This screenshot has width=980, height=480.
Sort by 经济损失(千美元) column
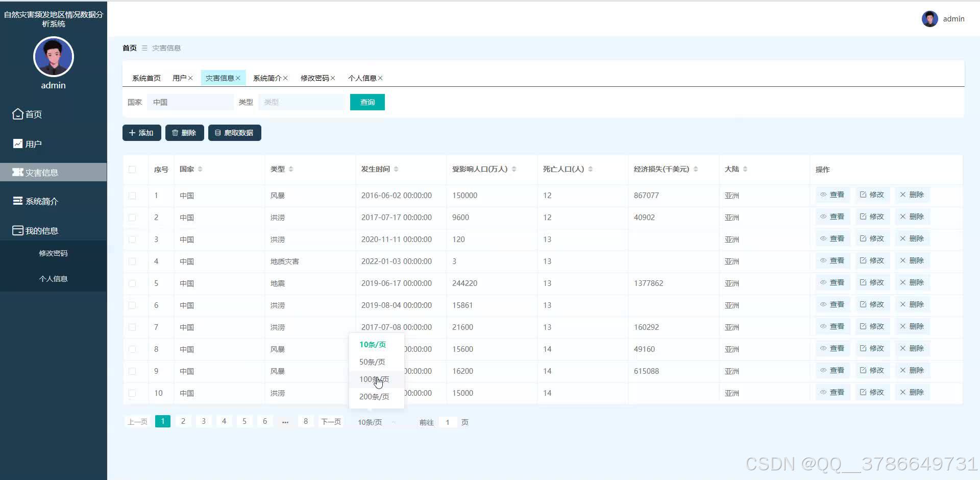tap(696, 169)
